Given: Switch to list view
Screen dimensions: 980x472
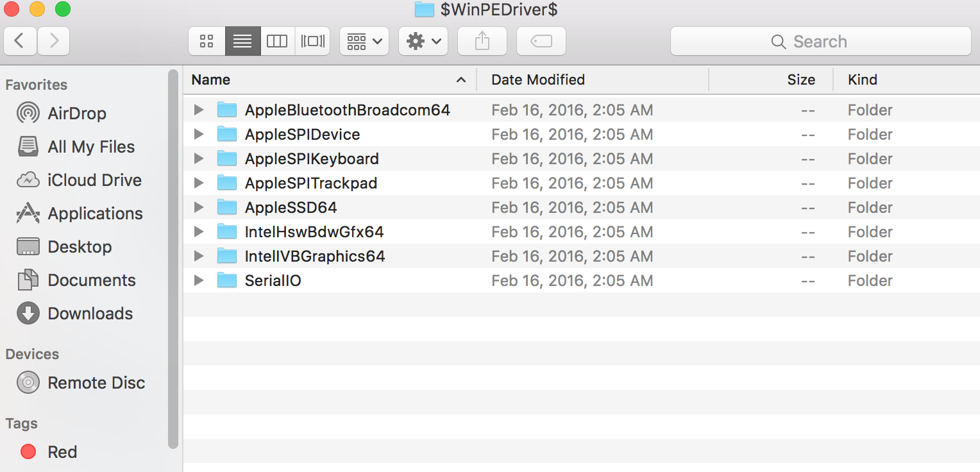Looking at the screenshot, I should (242, 42).
